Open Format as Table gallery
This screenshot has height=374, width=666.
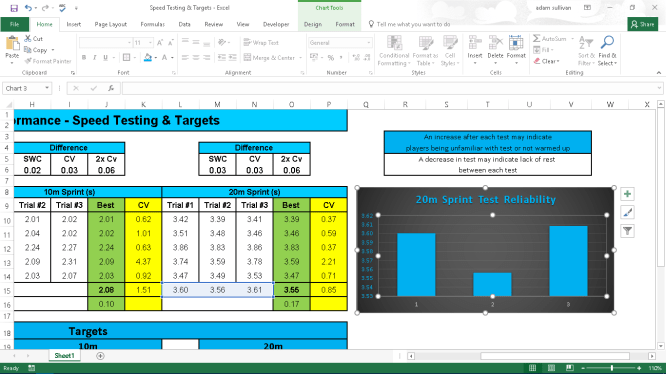425,51
